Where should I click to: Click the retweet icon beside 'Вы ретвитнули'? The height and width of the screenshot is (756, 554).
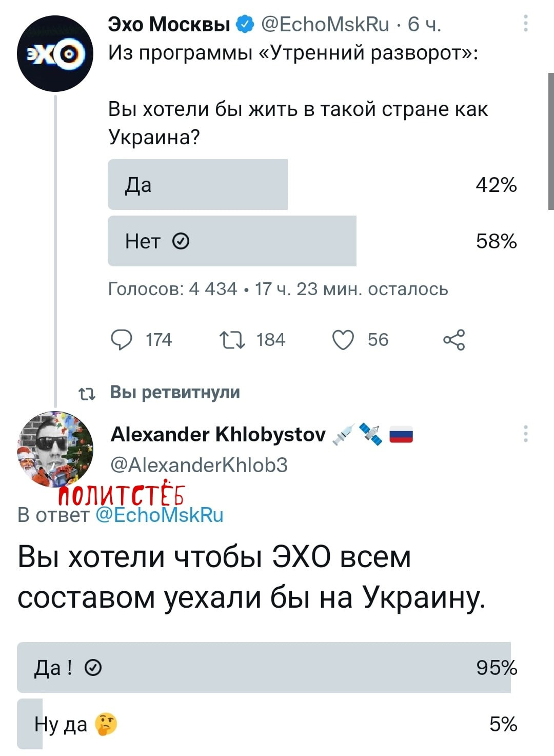(x=86, y=393)
